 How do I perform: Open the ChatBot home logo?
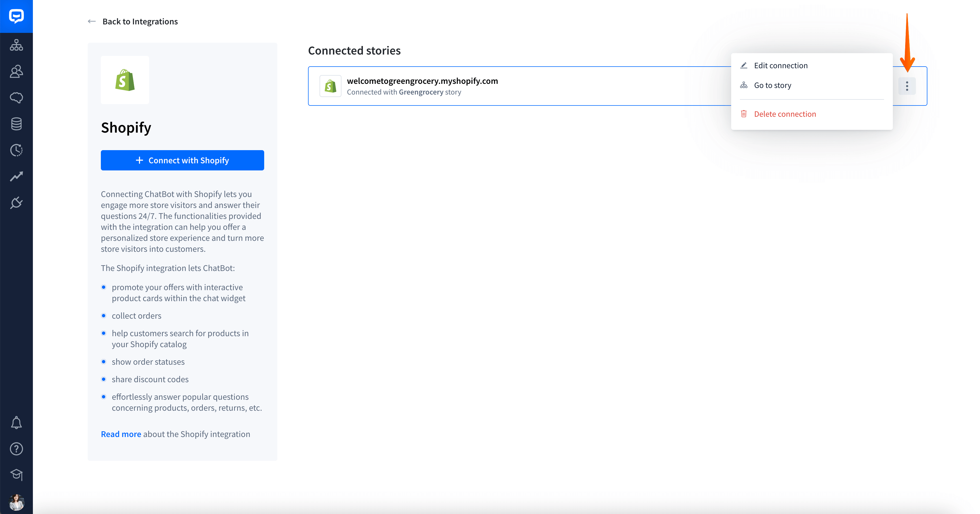pyautogui.click(x=16, y=16)
